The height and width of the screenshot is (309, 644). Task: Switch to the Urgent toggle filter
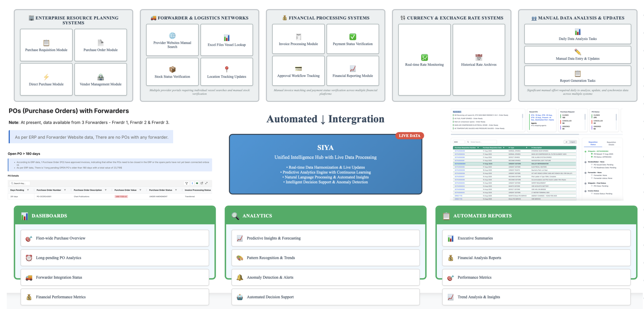572,142
